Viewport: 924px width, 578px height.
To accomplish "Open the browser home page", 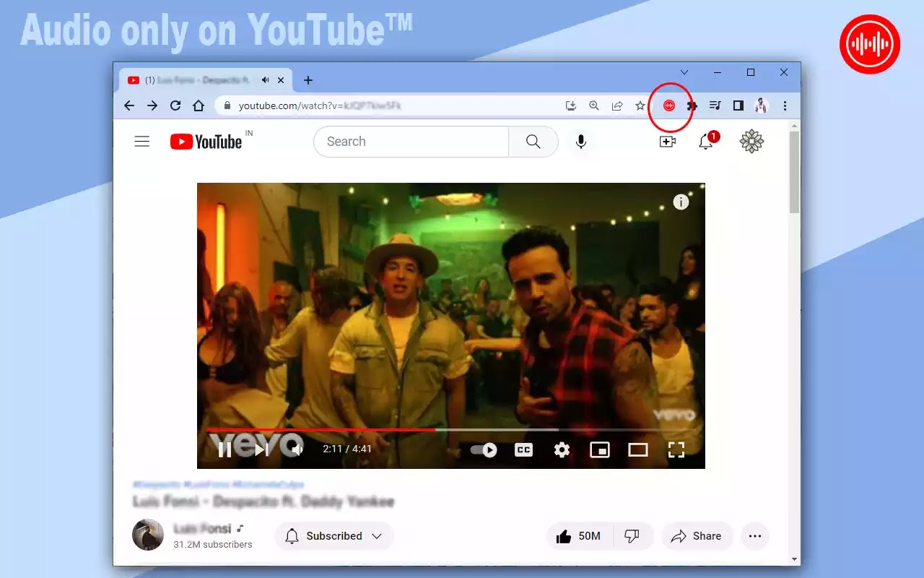I will point(199,105).
